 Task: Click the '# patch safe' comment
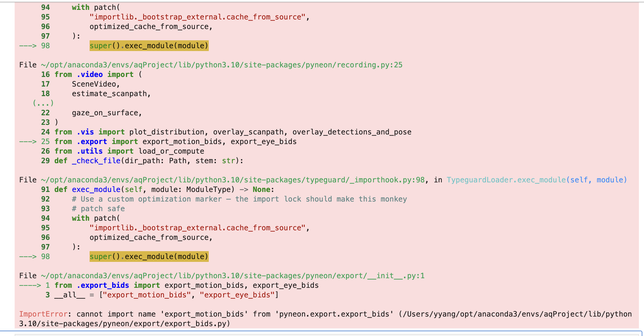(98, 209)
